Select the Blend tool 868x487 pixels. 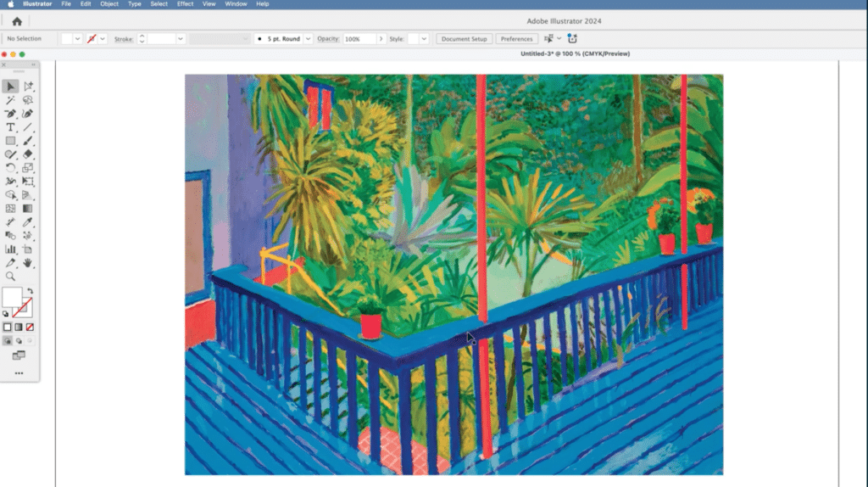point(10,236)
